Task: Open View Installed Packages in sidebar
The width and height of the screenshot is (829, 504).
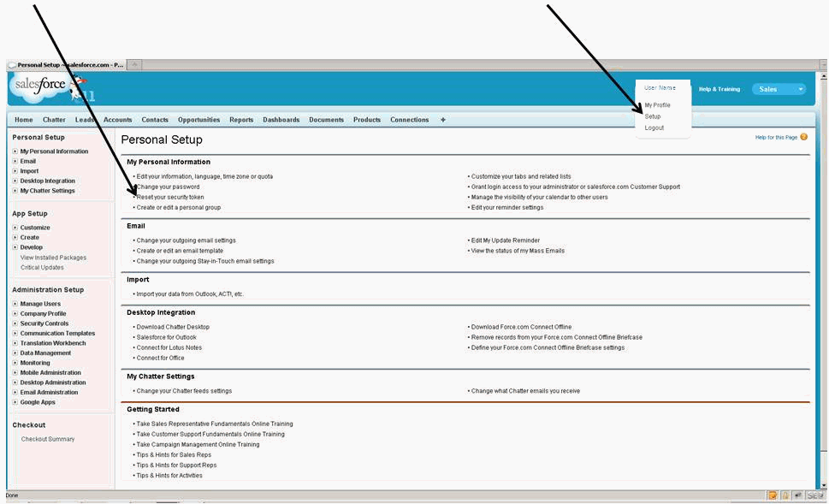Action: [x=53, y=258]
